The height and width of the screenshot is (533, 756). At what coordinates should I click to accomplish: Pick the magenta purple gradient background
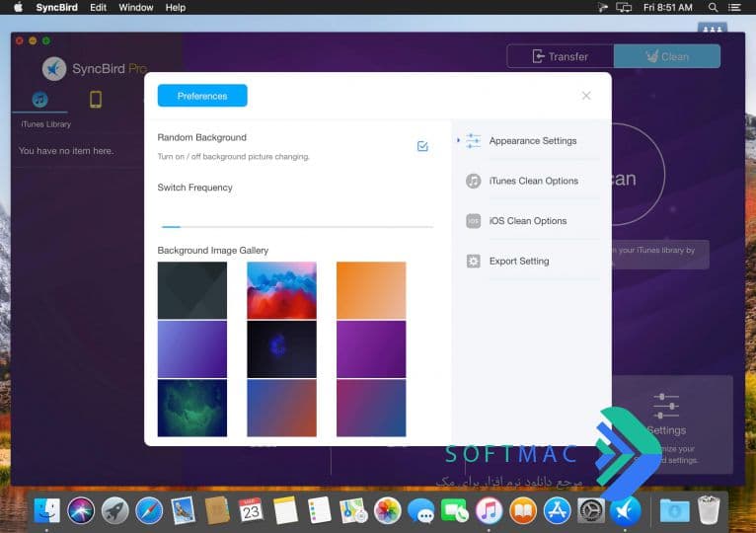tap(371, 349)
